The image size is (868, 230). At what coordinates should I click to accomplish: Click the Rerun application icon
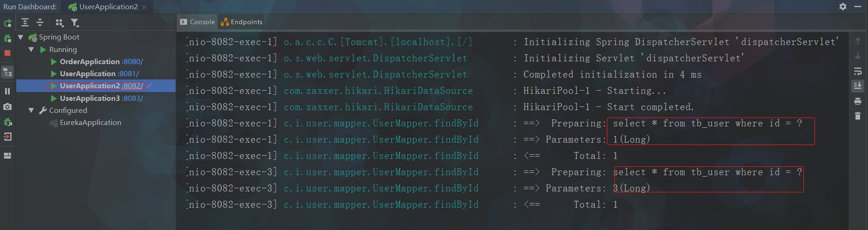(x=7, y=23)
